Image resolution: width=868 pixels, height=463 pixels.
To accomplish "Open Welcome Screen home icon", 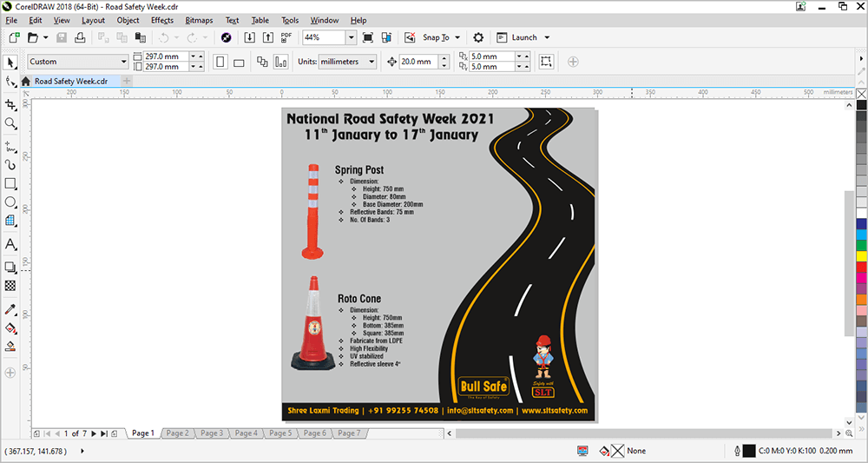I will coord(25,82).
